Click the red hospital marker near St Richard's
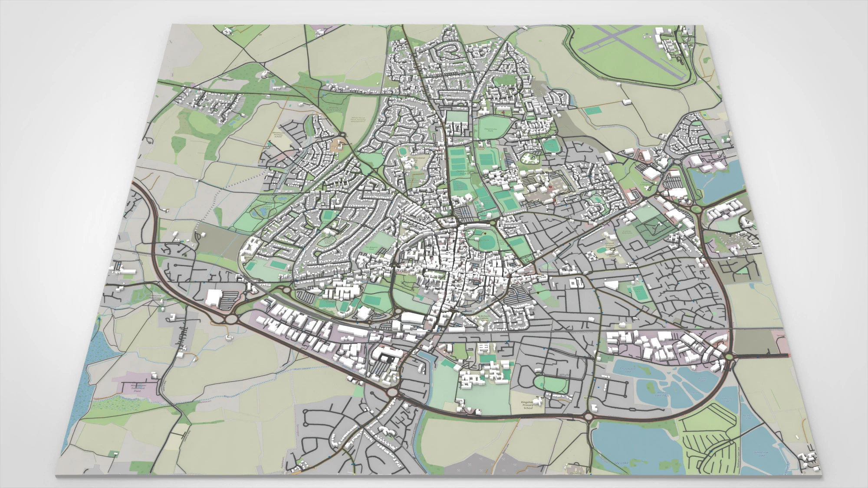 [x=550, y=187]
